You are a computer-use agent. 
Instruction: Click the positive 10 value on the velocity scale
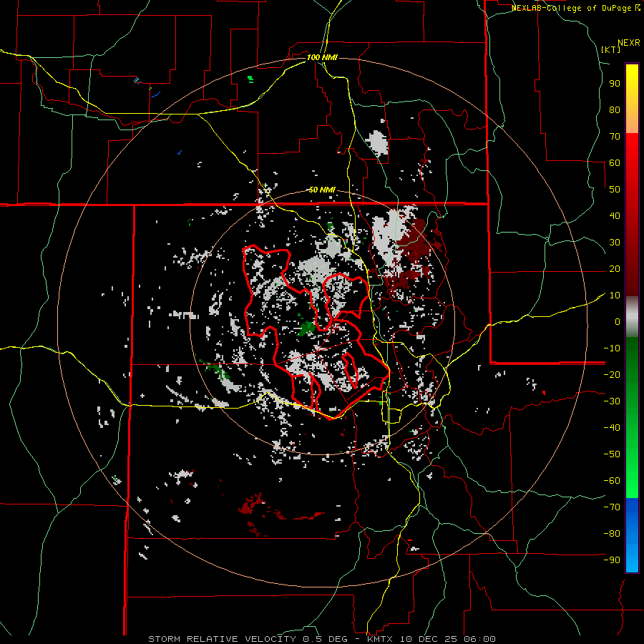click(x=615, y=296)
